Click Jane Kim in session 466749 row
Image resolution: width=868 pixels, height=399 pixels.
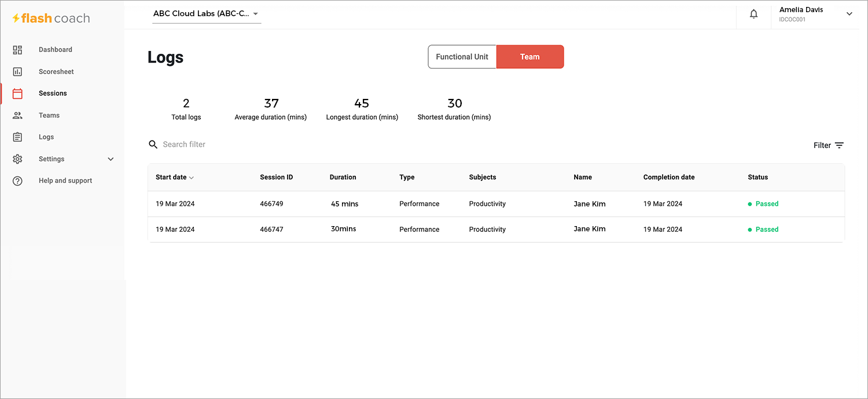tap(590, 204)
